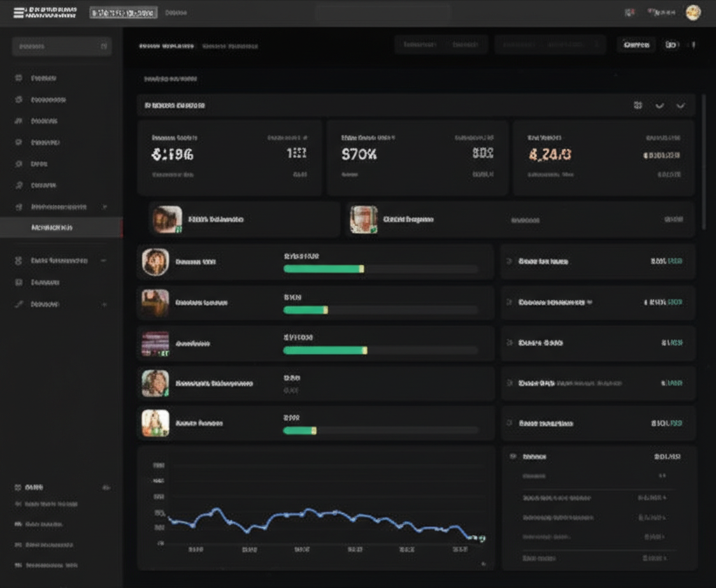Click the flag icon beside the top-right username
The width and height of the screenshot is (716, 588).
[630, 13]
